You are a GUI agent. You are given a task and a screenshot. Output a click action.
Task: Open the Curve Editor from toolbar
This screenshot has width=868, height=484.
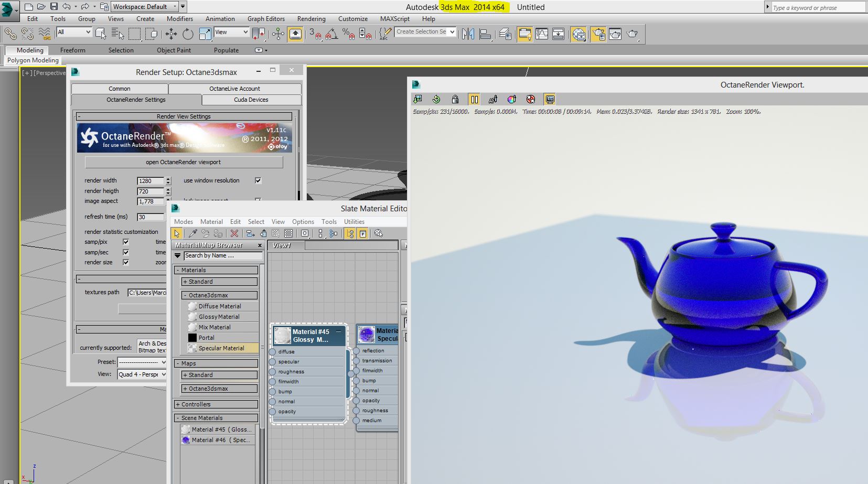click(x=542, y=34)
